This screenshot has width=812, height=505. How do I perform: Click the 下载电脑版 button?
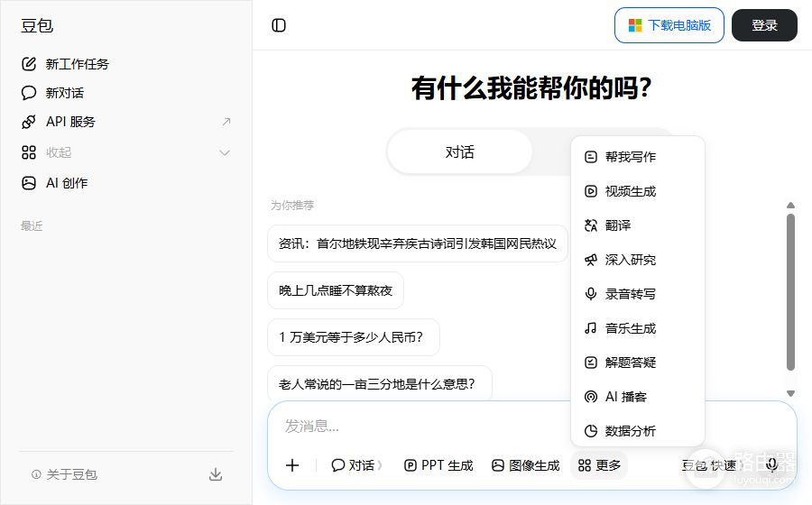pos(669,25)
